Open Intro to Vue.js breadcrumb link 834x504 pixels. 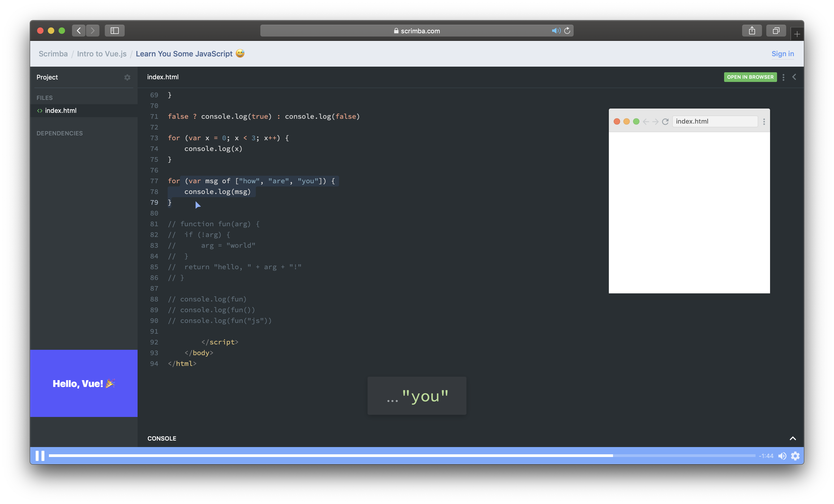click(x=102, y=53)
